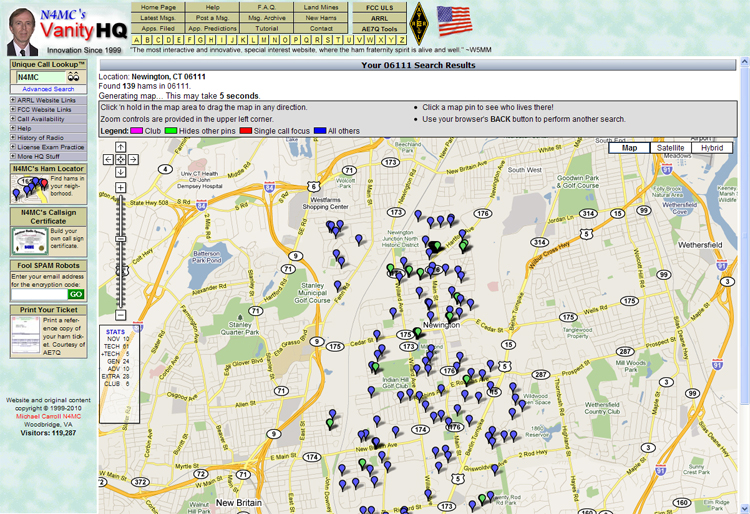Expand the Call Availability section
The height and width of the screenshot is (514, 750).
(x=44, y=119)
